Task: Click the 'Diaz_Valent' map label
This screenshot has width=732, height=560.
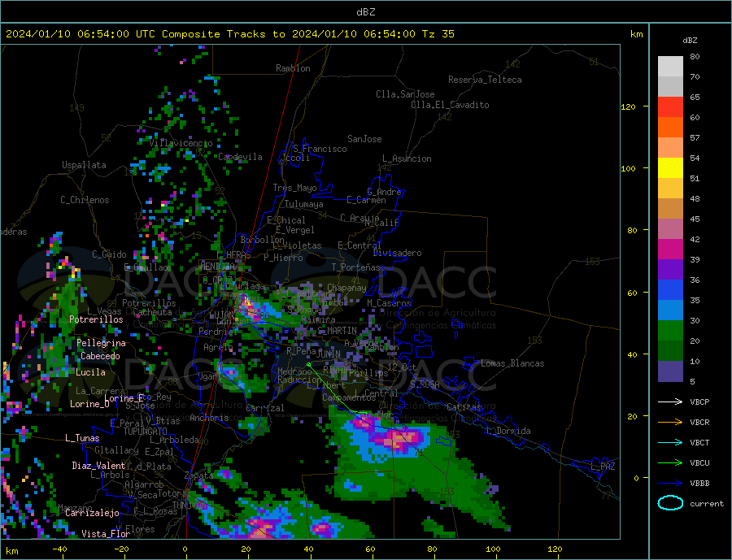Action: pyautogui.click(x=98, y=466)
